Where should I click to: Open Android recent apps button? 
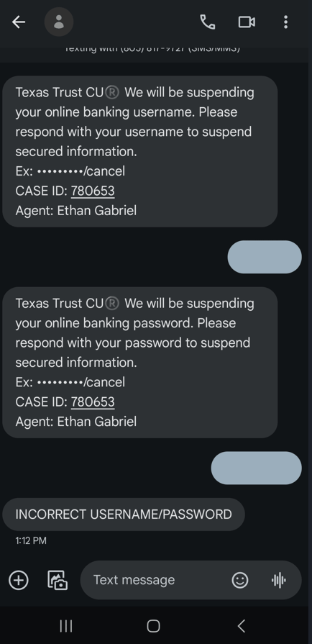point(66,626)
